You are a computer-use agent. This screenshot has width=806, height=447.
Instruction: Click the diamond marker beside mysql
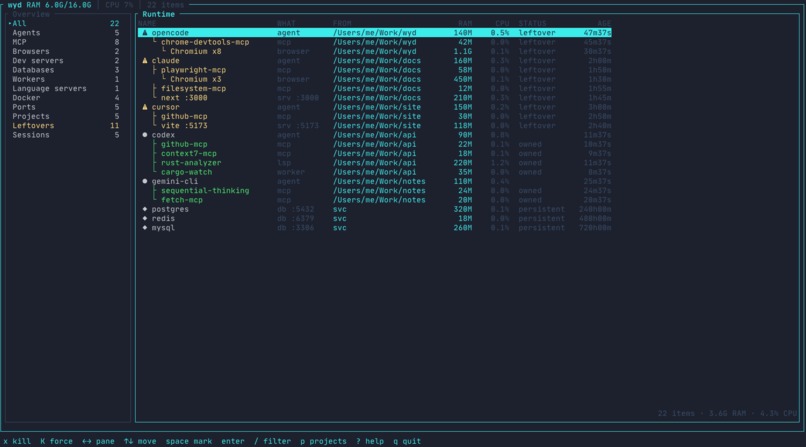point(145,228)
